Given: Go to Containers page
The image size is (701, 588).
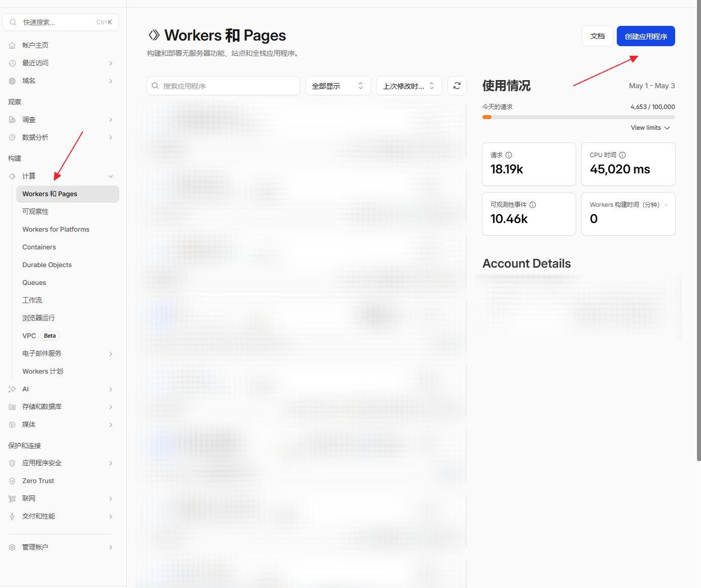Looking at the screenshot, I should pos(39,247).
